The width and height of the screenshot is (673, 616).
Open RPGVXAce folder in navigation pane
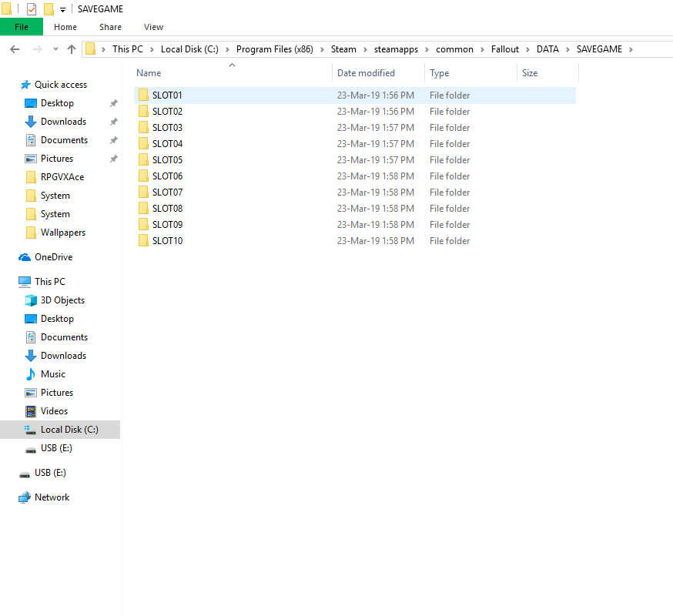coord(62,177)
